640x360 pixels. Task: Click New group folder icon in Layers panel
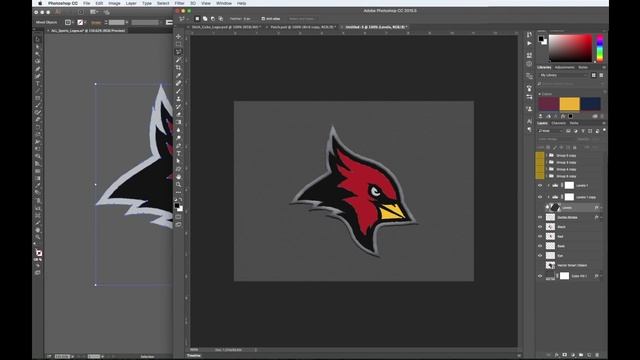581,355
